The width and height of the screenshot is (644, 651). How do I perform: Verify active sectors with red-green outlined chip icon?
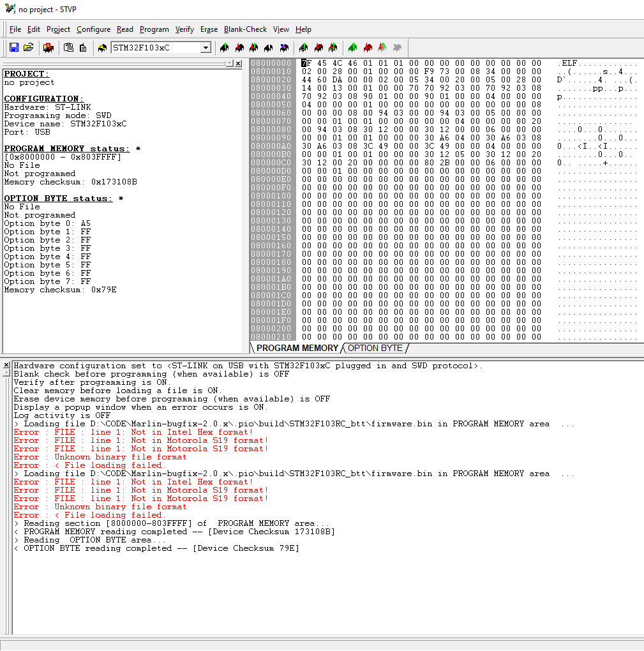(333, 48)
